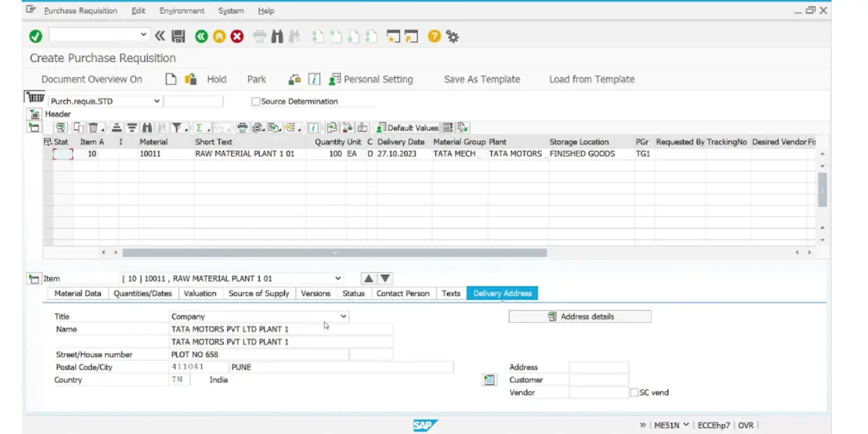The width and height of the screenshot is (868, 434).
Task: Tick the Source Determination checkbox
Action: coord(255,101)
